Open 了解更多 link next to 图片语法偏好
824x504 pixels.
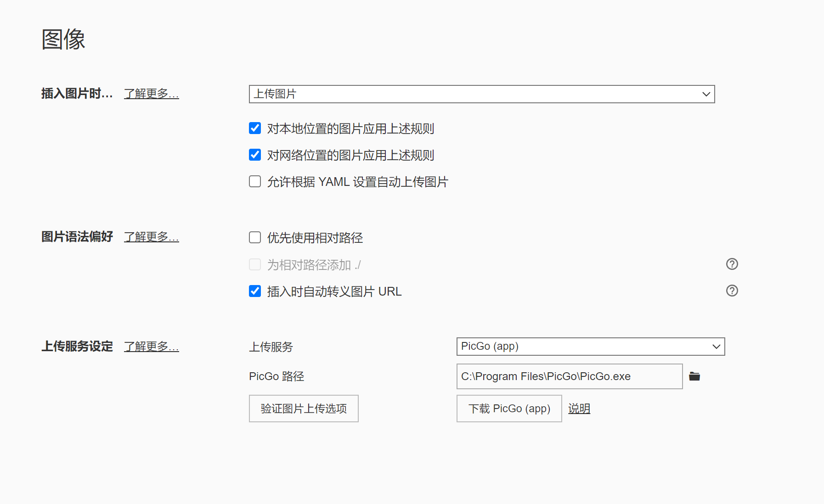point(152,237)
